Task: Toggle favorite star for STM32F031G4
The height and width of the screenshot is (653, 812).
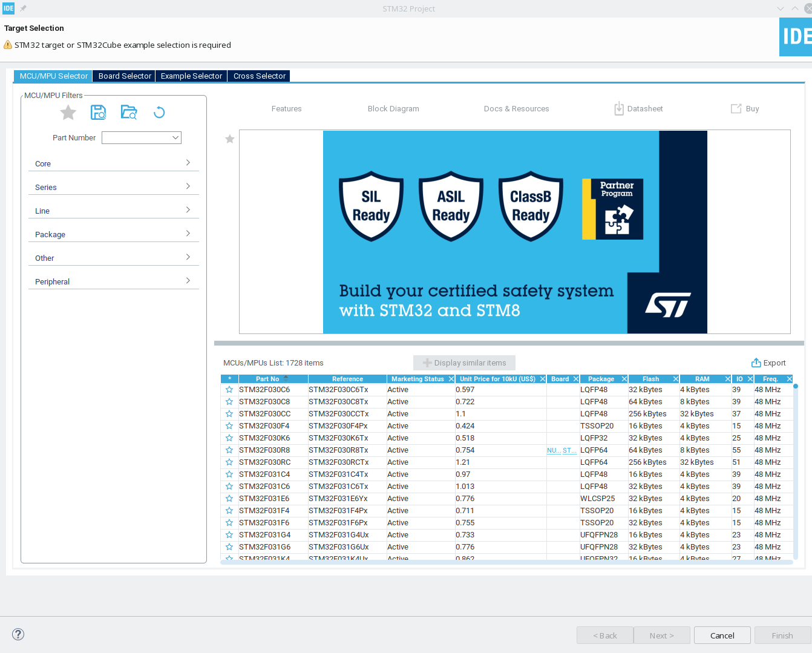Action: (x=229, y=535)
